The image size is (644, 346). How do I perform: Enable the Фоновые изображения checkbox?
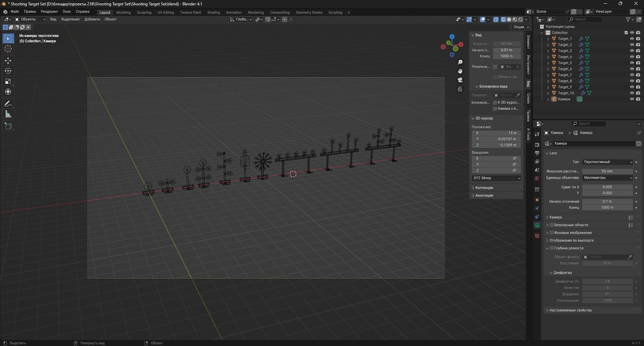pos(552,233)
